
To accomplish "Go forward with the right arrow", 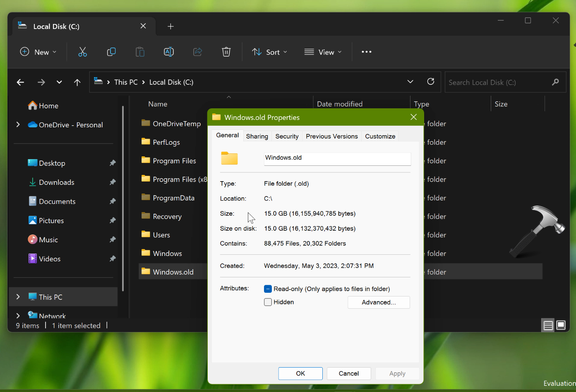I will pyautogui.click(x=41, y=82).
